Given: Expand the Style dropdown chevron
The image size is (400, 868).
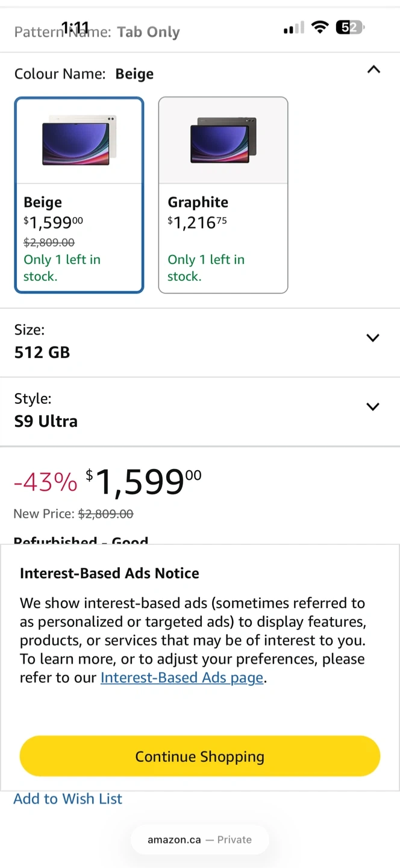Looking at the screenshot, I should pyautogui.click(x=373, y=407).
